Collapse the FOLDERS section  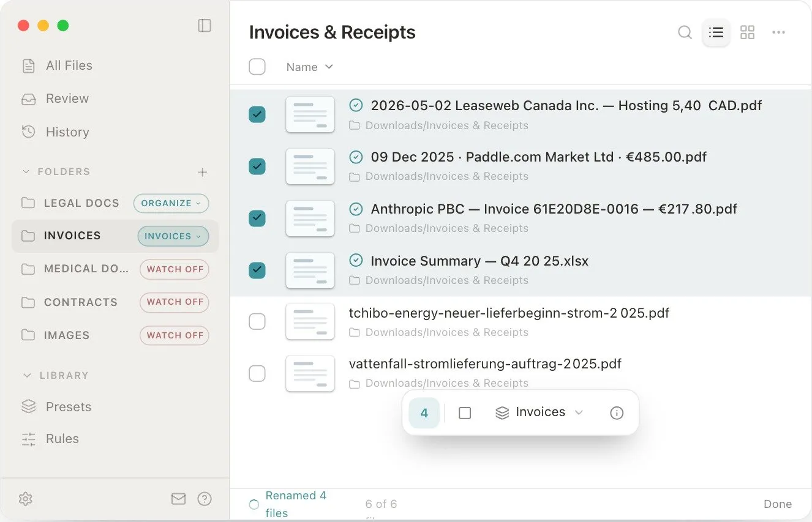click(26, 172)
